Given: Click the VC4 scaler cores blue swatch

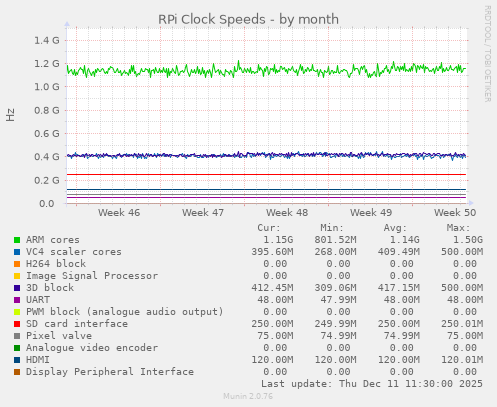Looking at the screenshot, I should 17,252.
